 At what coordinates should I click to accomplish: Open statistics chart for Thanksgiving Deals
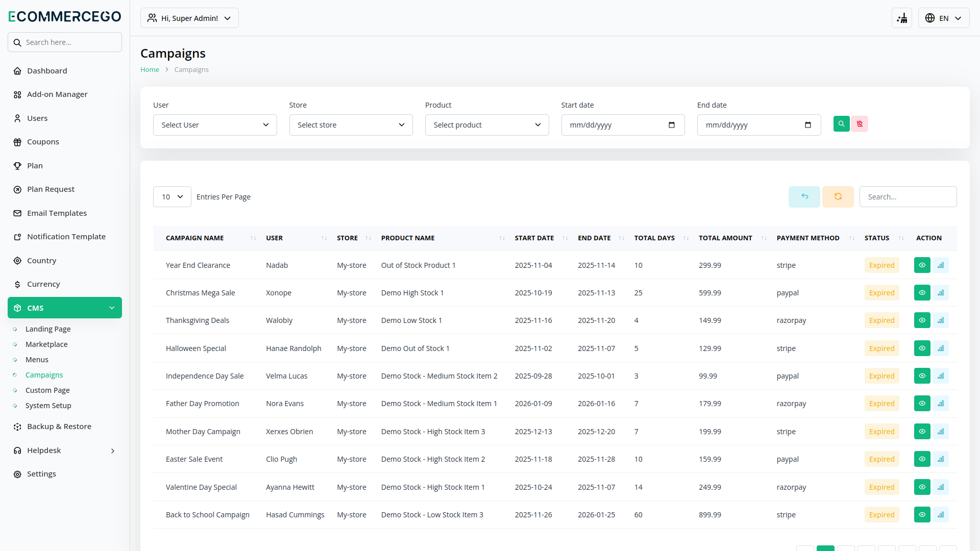point(941,320)
